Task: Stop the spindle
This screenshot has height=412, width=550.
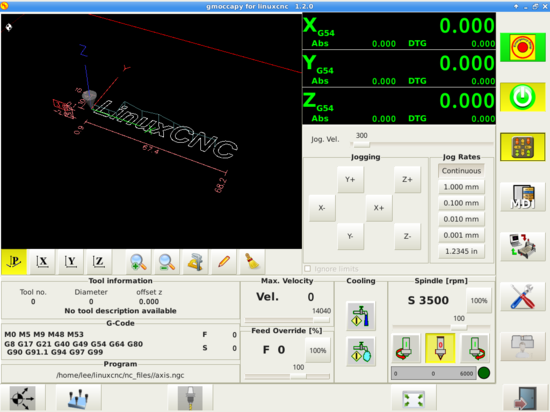Action: (440, 348)
